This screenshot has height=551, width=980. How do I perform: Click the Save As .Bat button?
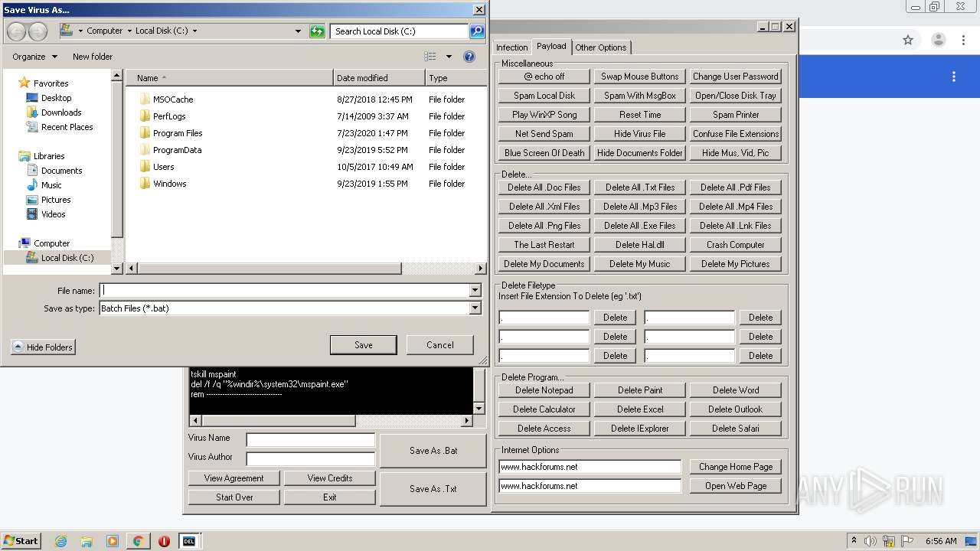tap(433, 451)
